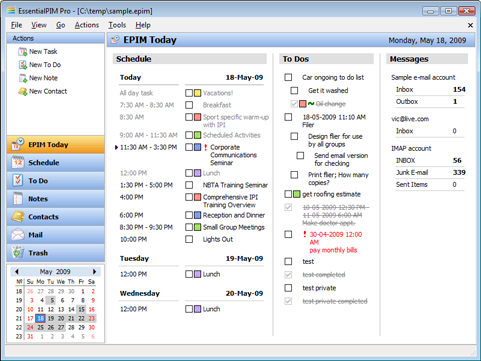Go to next month in mini calendar
Screen dimensions: 481x361
pyautogui.click(x=94, y=271)
